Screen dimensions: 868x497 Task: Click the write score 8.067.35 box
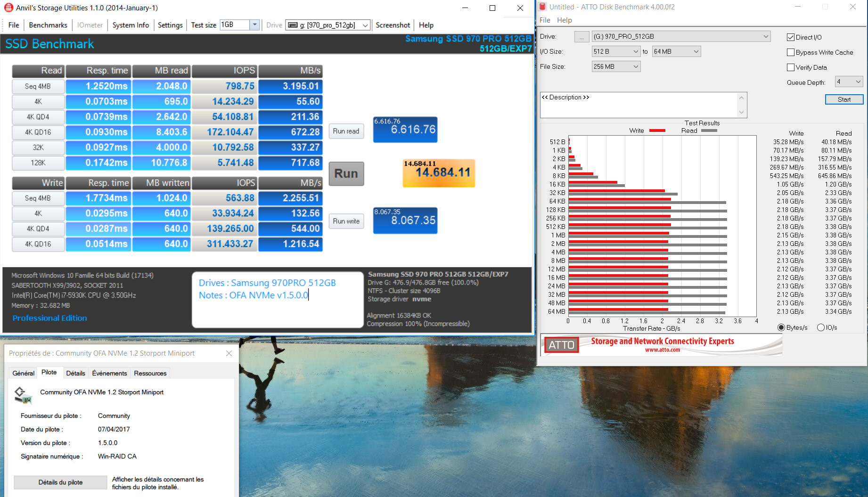click(405, 220)
